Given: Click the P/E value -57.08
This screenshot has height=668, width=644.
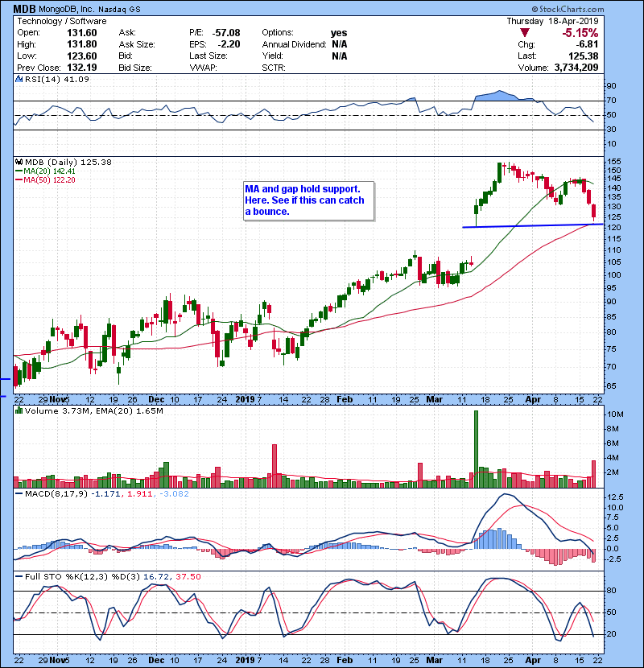Looking at the screenshot, I should [x=226, y=33].
